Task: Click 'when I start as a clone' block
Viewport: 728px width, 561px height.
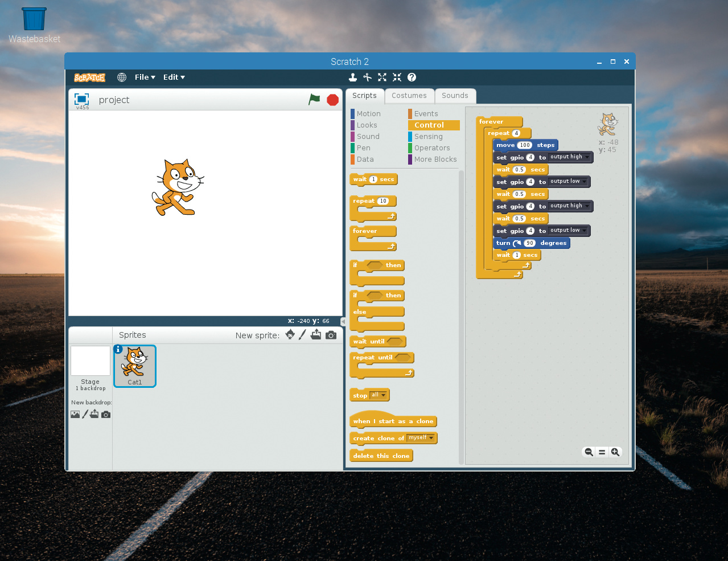Action: tap(393, 420)
